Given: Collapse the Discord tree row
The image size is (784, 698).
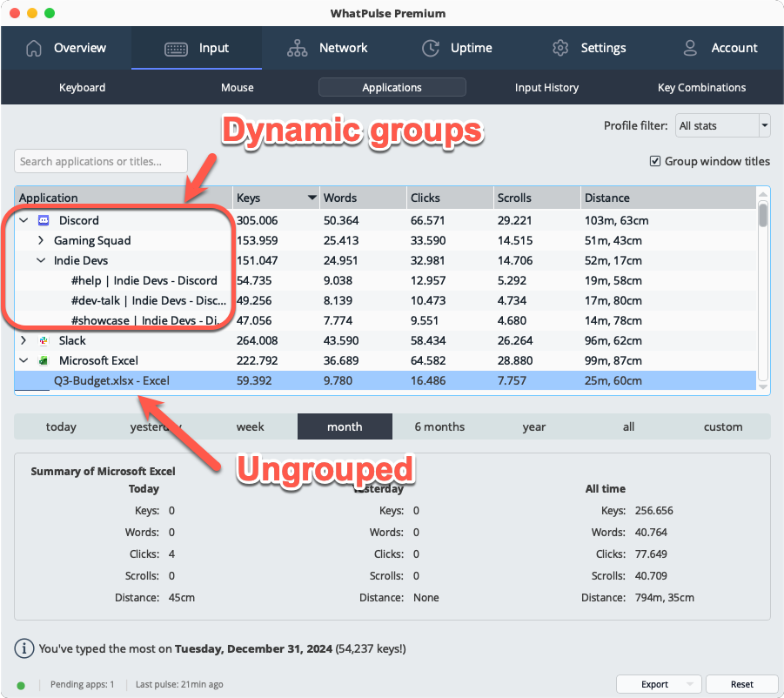Looking at the screenshot, I should (x=23, y=220).
